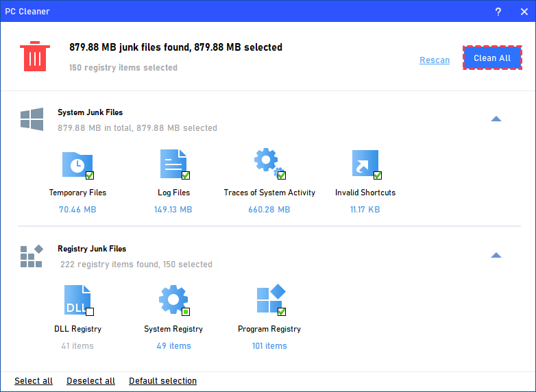Image resolution: width=536 pixels, height=392 pixels.
Task: Click the Default selection link
Action: tap(162, 381)
